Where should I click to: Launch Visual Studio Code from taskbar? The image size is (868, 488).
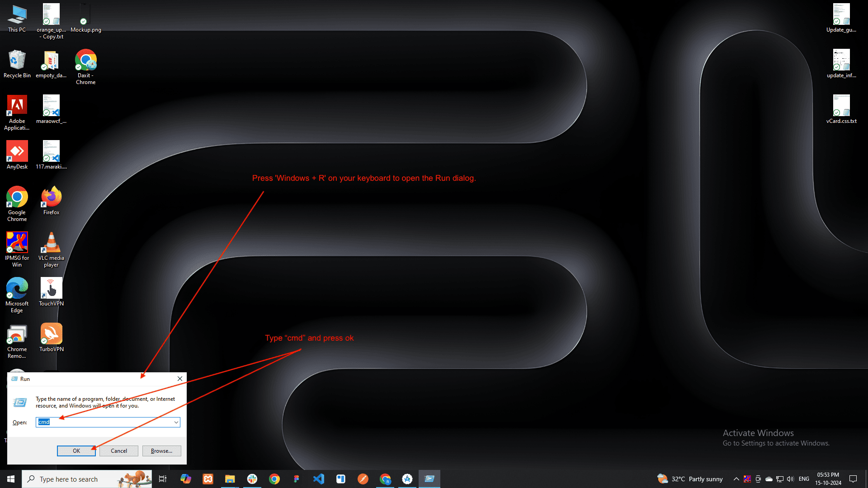coord(319,479)
